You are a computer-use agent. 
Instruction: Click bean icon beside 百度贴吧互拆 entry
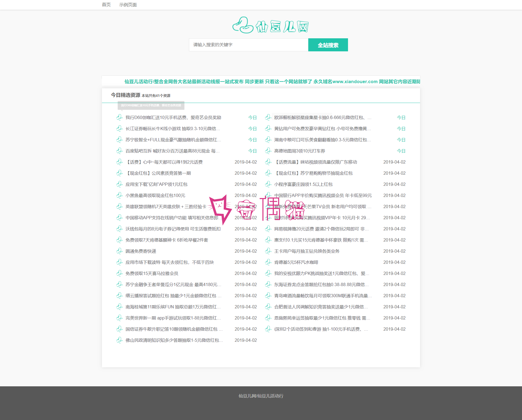point(120,151)
